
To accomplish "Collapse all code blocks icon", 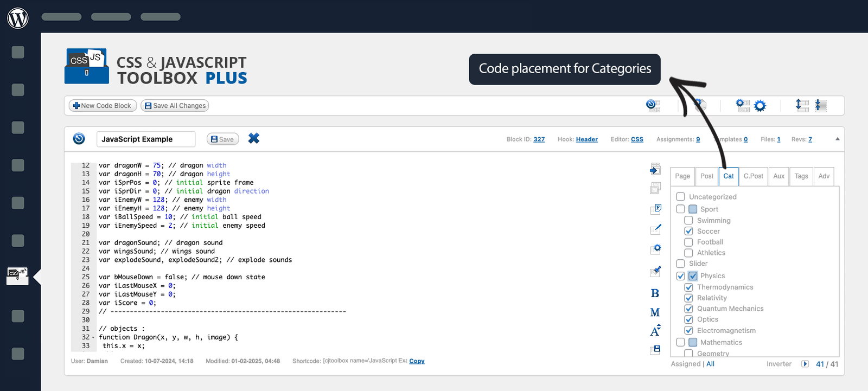I will tap(821, 105).
